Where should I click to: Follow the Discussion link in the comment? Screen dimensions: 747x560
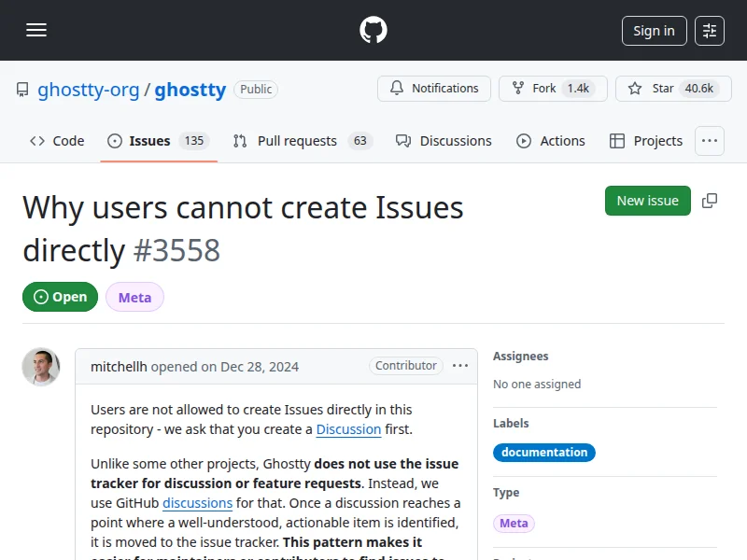348,429
